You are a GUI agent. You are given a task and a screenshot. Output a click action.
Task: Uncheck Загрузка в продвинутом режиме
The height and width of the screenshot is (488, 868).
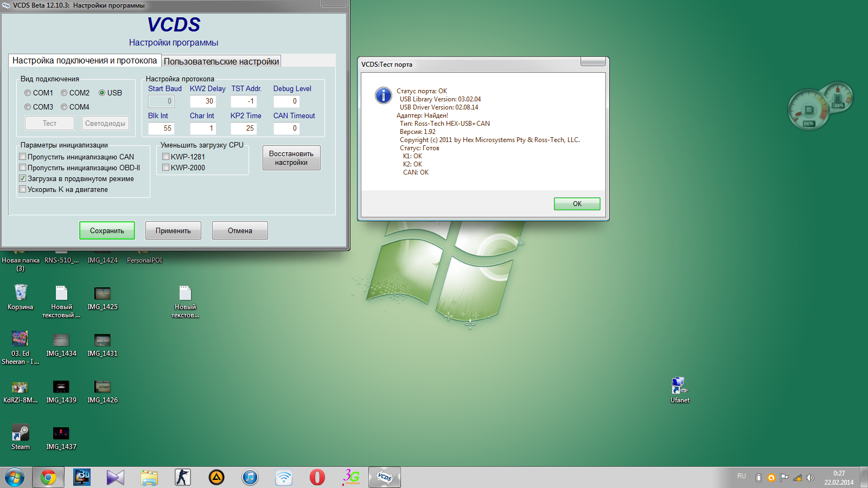(23, 179)
